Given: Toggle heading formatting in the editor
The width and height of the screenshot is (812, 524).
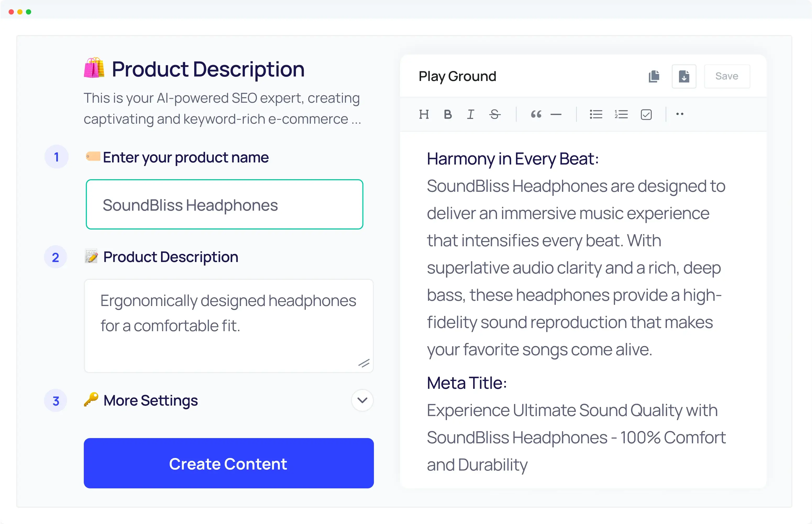Looking at the screenshot, I should [x=424, y=114].
